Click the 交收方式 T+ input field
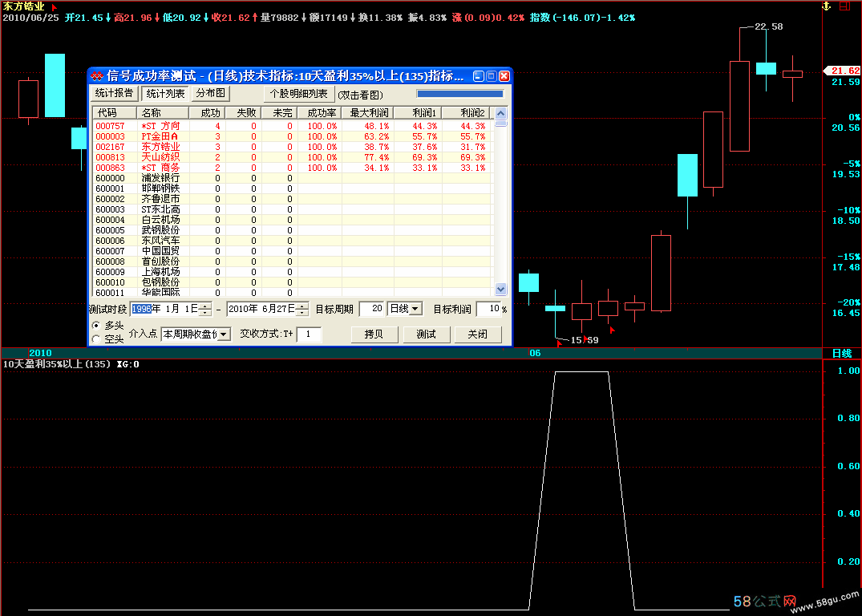The image size is (862, 616). (309, 334)
